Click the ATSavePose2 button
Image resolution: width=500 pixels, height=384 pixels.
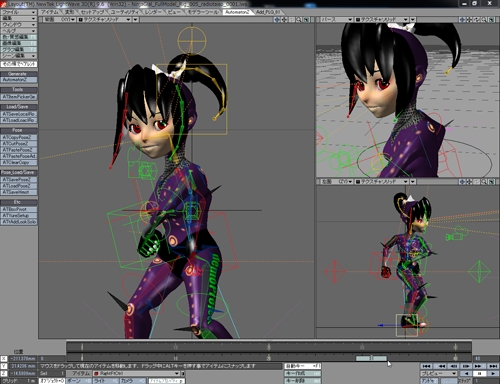click(19, 179)
